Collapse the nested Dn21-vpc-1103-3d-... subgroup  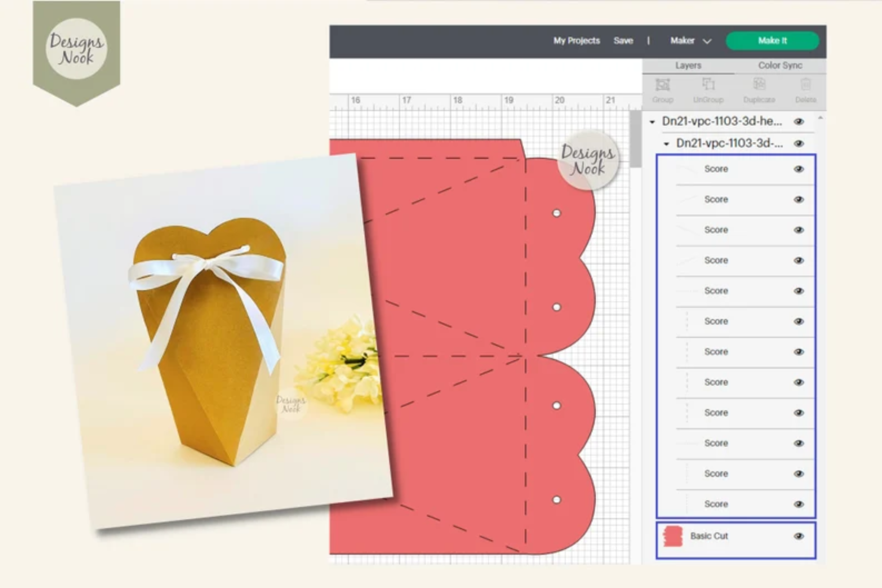[666, 144]
